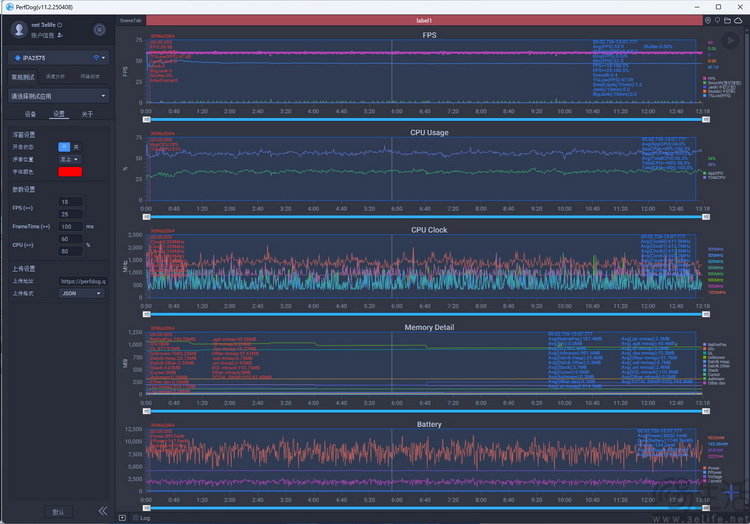The width and height of the screenshot is (750, 524).
Task: Click the vertical scrollbar at right edge
Action: 747,268
